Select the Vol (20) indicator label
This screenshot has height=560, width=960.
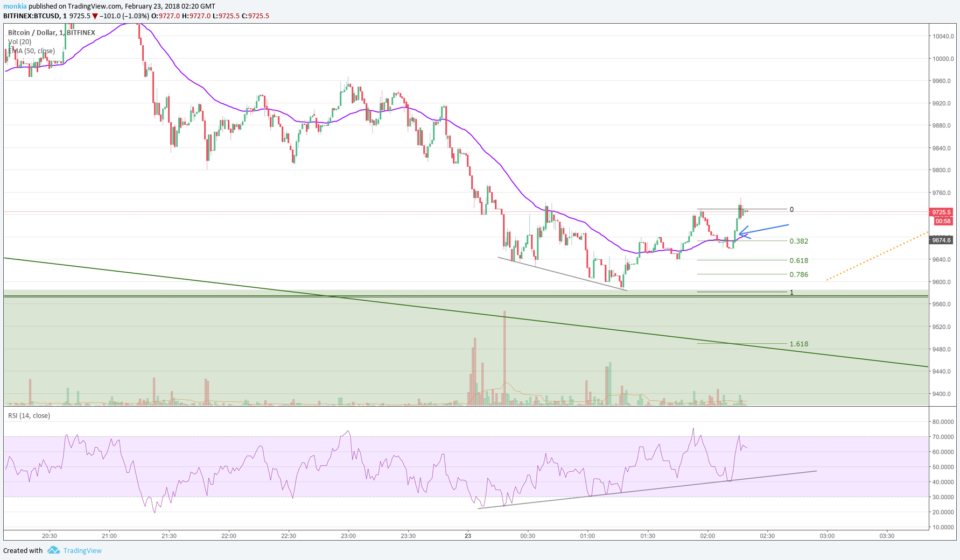pos(20,41)
